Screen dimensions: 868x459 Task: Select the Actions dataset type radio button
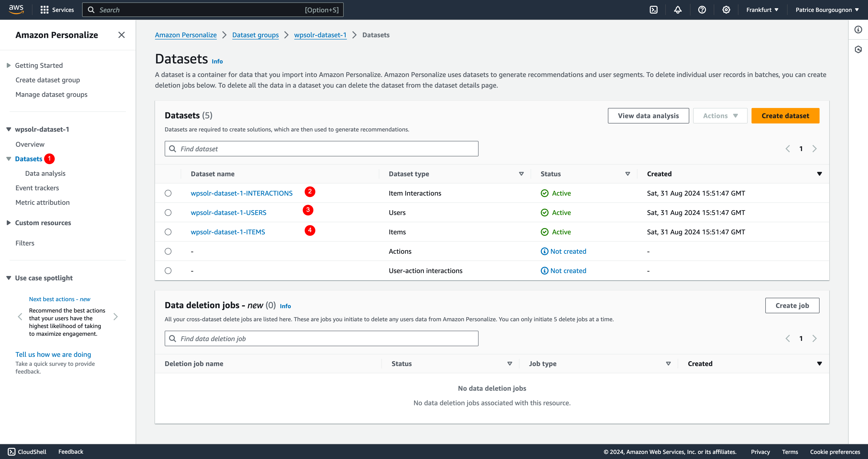[168, 251]
